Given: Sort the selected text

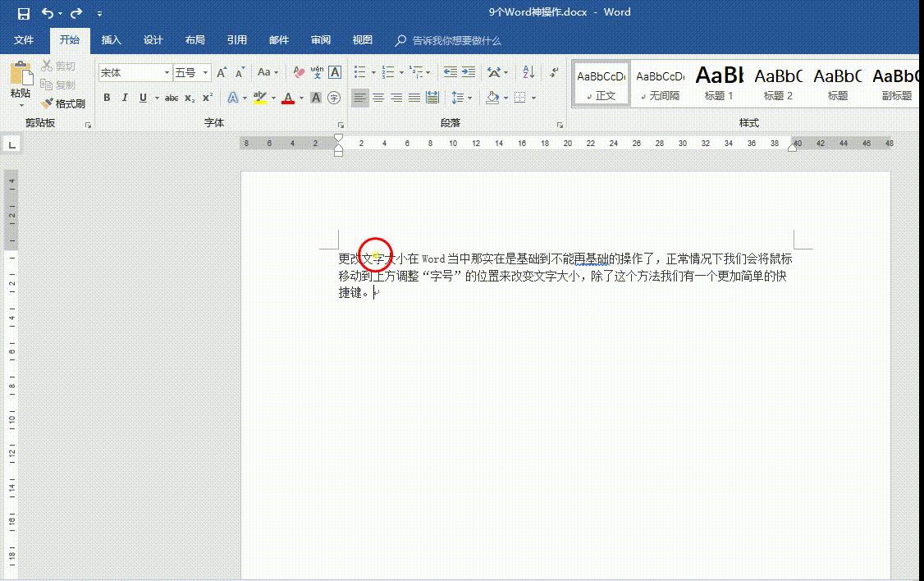Looking at the screenshot, I should point(528,72).
